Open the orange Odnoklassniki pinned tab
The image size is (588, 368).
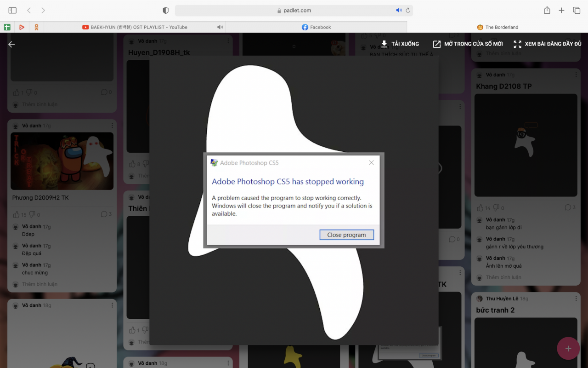pyautogui.click(x=36, y=27)
